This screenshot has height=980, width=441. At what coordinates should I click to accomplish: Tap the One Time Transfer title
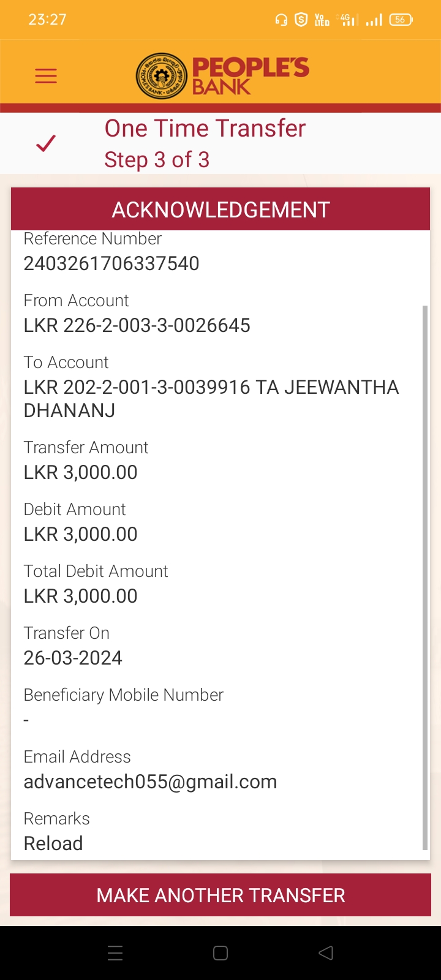(205, 129)
